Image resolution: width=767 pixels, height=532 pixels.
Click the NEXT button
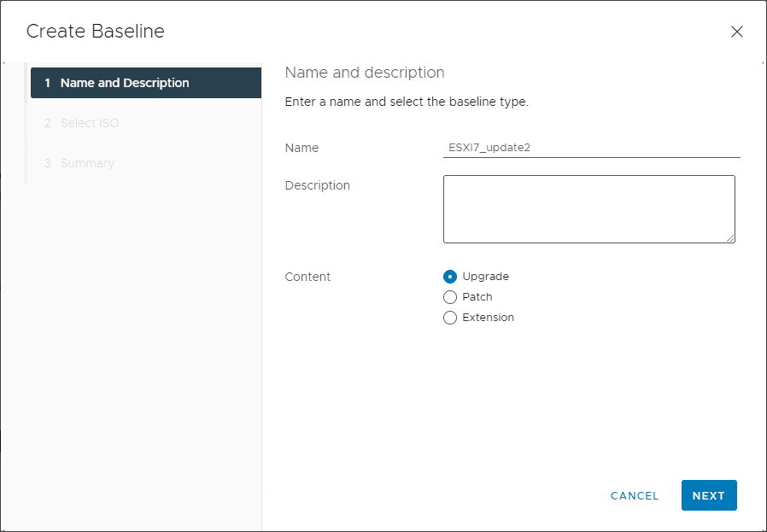[708, 495]
